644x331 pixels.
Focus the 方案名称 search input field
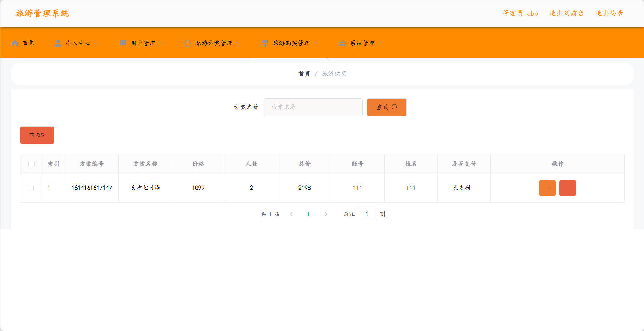click(x=313, y=107)
